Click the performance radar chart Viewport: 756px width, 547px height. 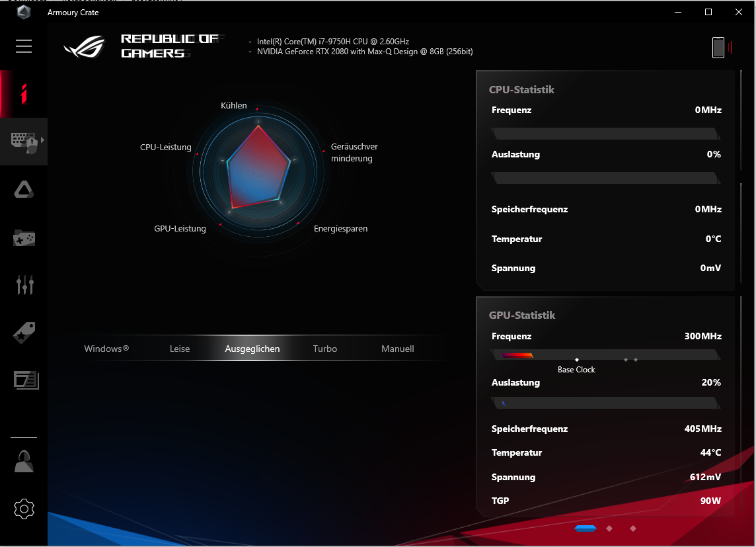click(x=258, y=172)
